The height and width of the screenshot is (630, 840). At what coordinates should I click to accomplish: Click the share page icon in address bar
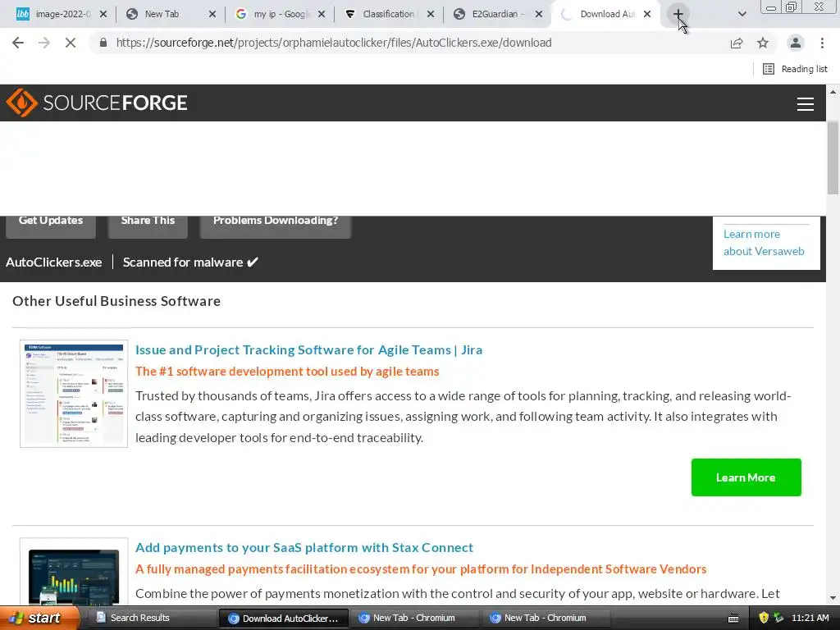pos(737,43)
